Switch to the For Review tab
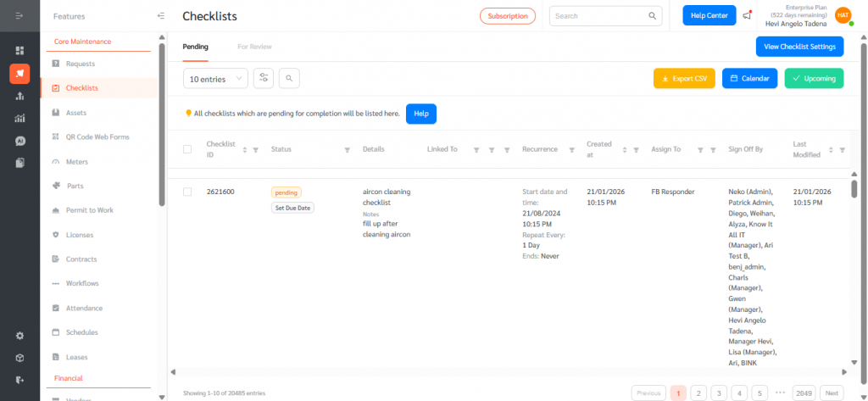This screenshot has height=401, width=868. pyautogui.click(x=254, y=47)
